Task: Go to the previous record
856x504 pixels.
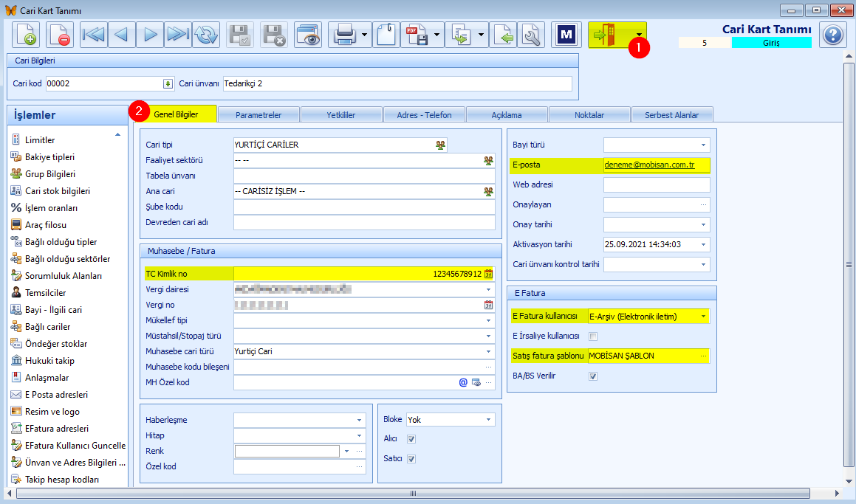Action: click(x=122, y=35)
